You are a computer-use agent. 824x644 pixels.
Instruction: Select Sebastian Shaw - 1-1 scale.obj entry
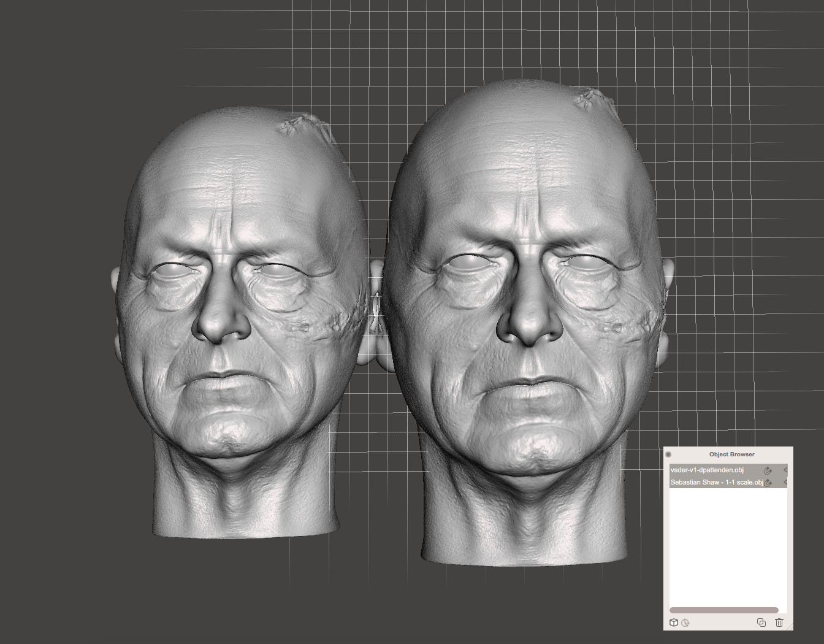[728, 483]
